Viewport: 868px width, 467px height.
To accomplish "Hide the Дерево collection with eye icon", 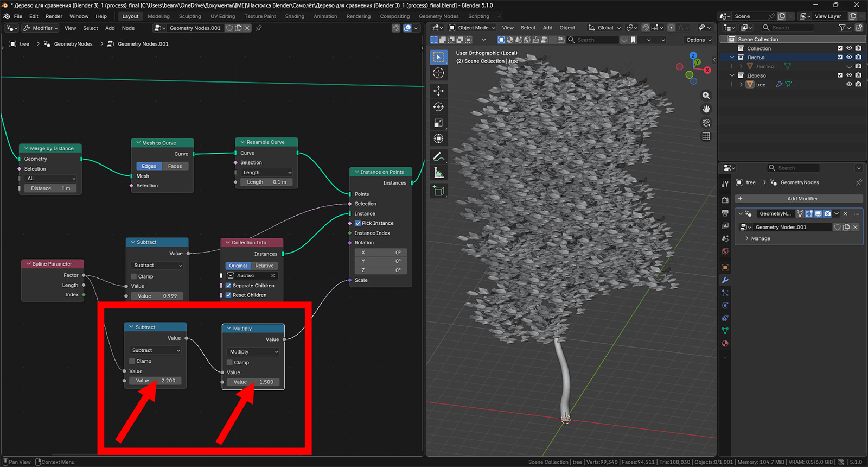I will click(849, 75).
